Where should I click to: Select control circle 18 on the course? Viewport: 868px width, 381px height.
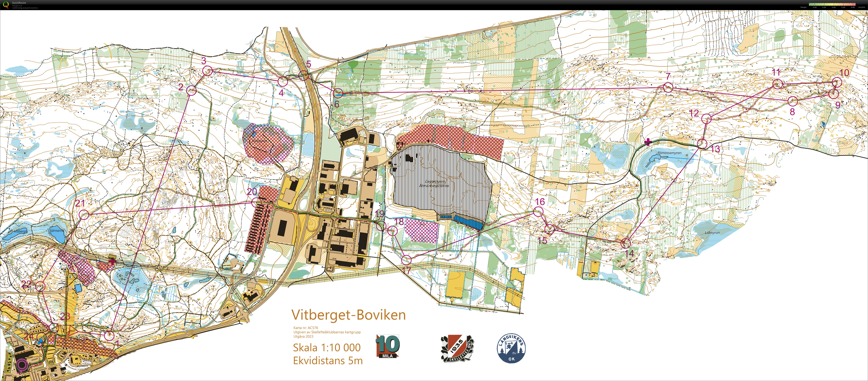(393, 231)
